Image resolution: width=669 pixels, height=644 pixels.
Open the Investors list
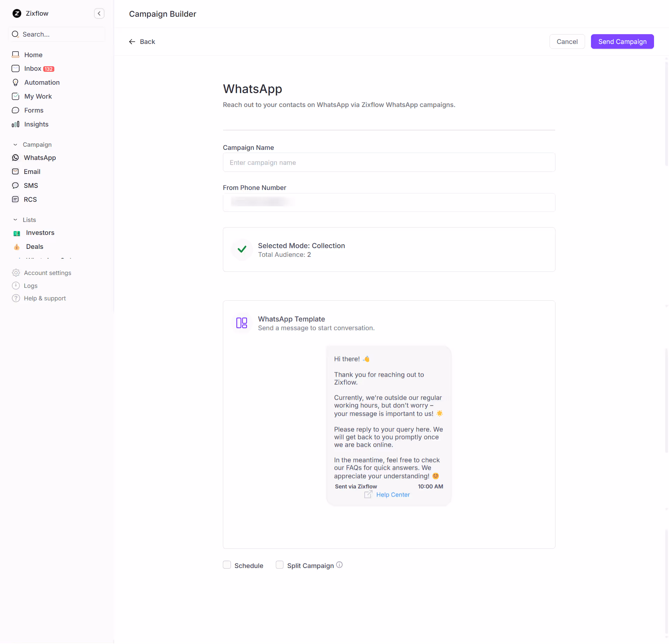[40, 232]
